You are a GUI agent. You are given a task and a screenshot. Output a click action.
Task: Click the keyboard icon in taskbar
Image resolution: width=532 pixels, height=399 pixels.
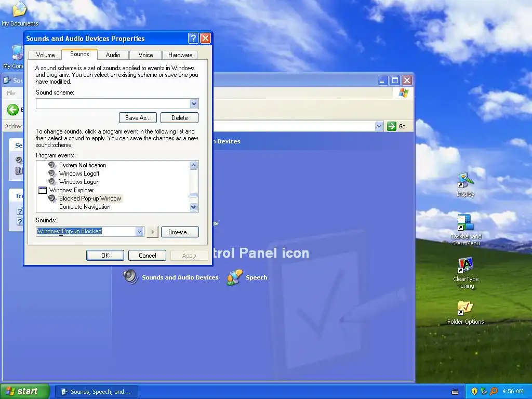tap(455, 392)
